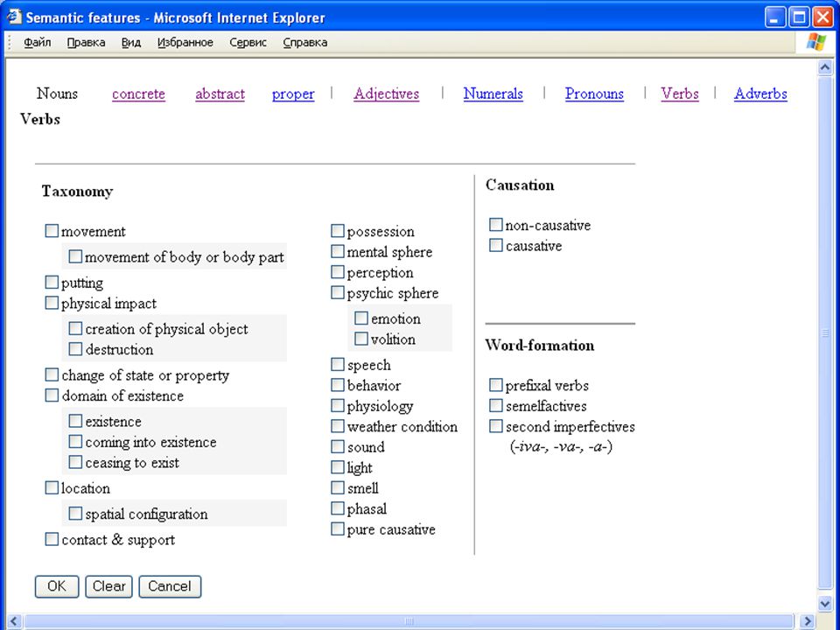The width and height of the screenshot is (840, 630).
Task: Open the Сервис menu
Action: [x=248, y=42]
